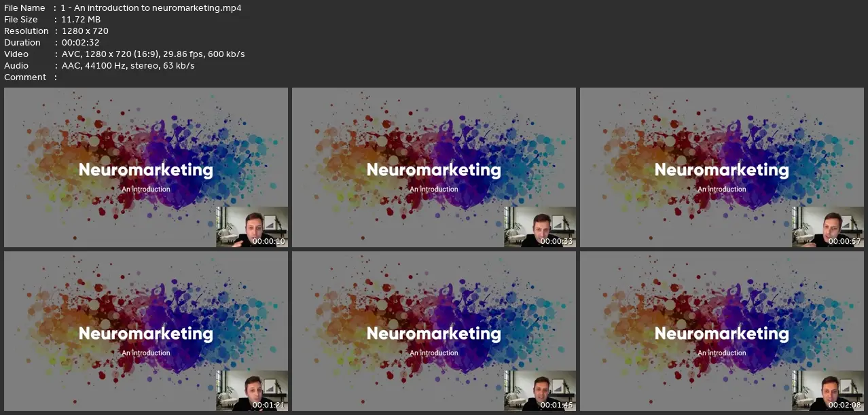Click the 'Audio' label
This screenshot has height=415, width=868.
(x=16, y=66)
